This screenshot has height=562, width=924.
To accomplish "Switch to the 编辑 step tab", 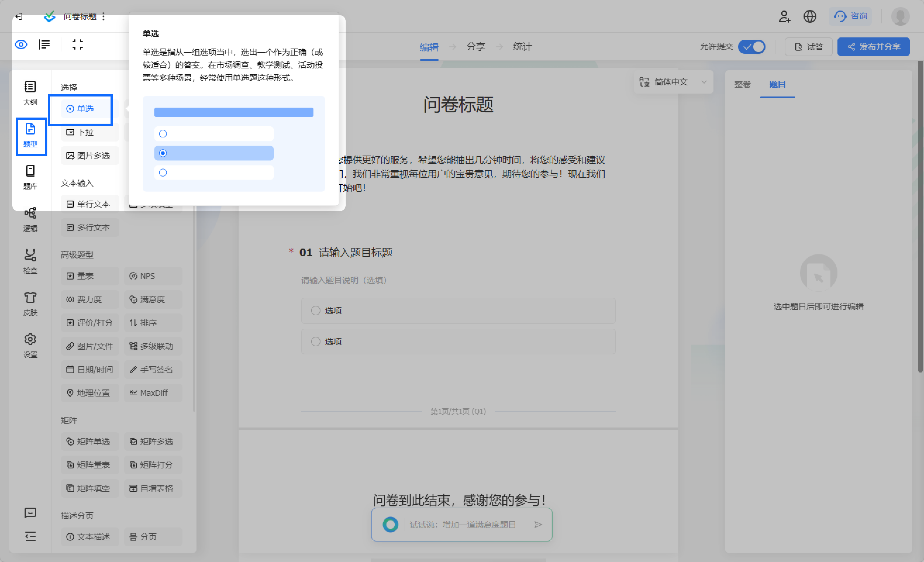I will [429, 47].
